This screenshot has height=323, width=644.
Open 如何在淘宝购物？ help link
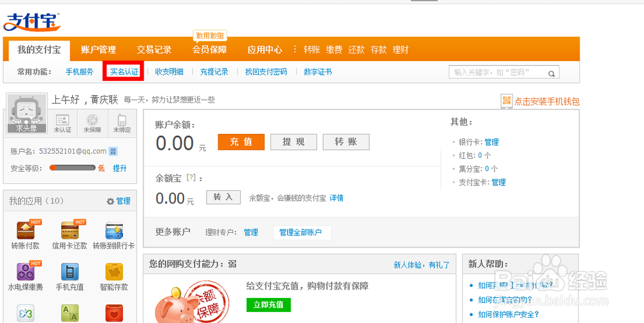tap(505, 300)
